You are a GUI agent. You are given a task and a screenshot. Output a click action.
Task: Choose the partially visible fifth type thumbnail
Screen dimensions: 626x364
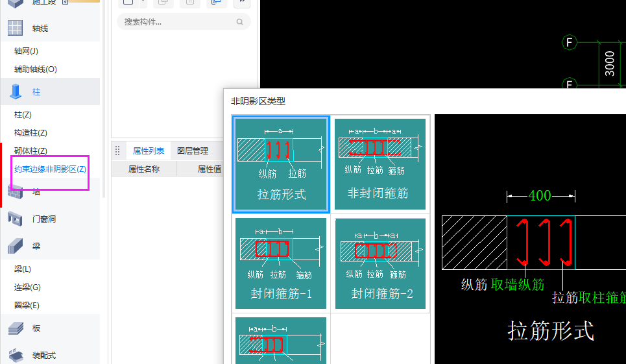pos(281,341)
